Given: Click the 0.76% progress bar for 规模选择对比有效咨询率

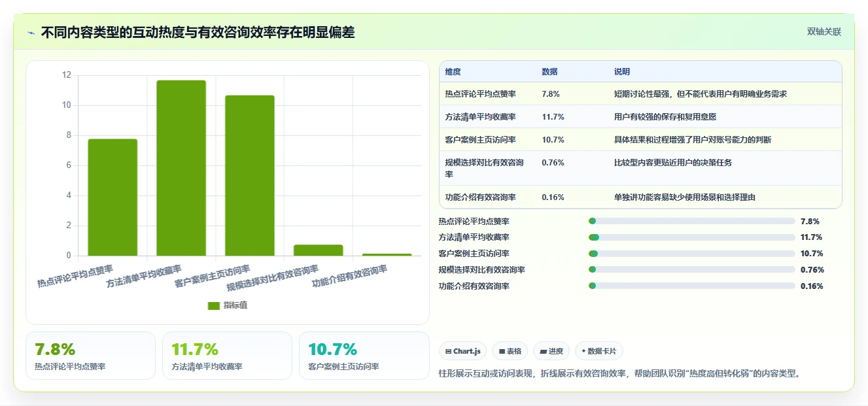Looking at the screenshot, I should pos(692,269).
